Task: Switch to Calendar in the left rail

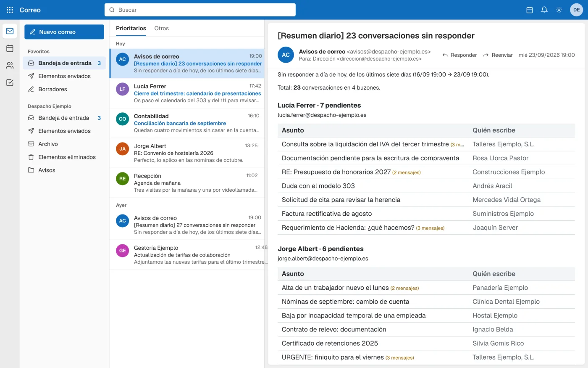Action: pyautogui.click(x=10, y=48)
